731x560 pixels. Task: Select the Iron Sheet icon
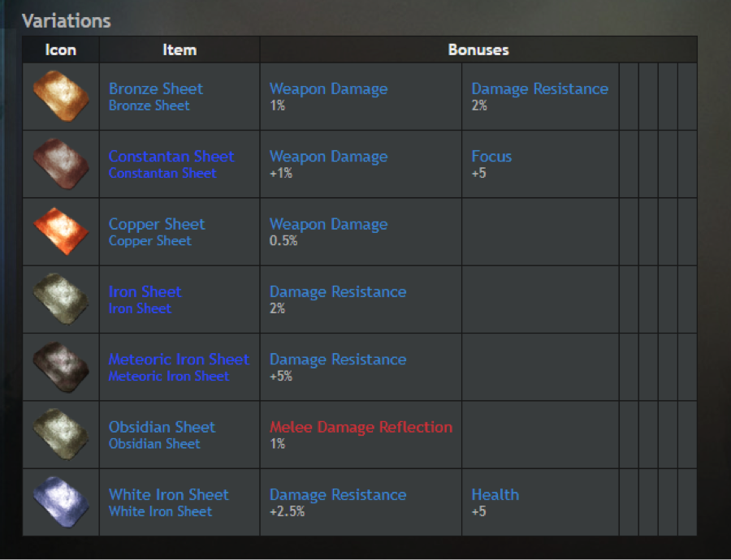[x=61, y=299]
